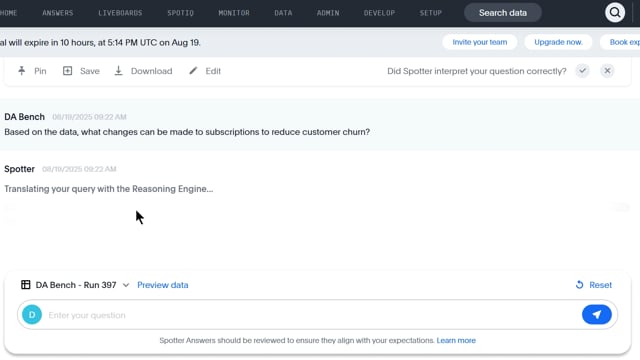
Task: Click the data table icon beside DA Bench
Action: coord(26,284)
